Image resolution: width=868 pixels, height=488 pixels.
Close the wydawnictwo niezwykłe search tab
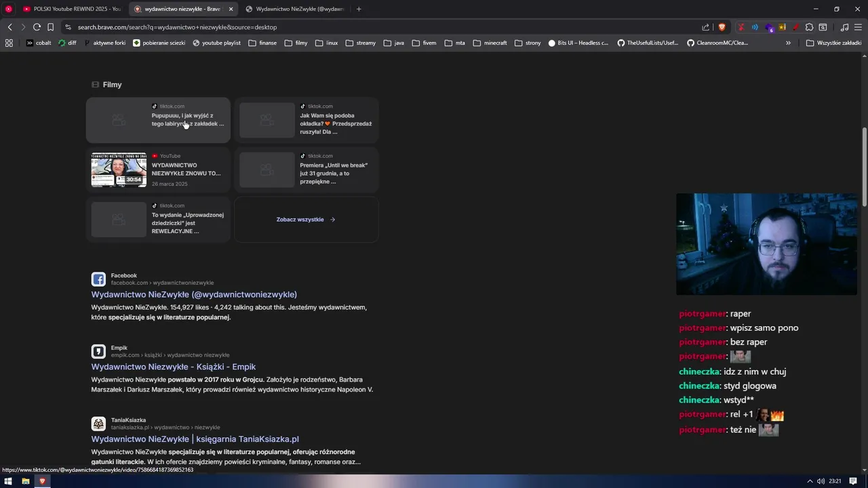pos(231,9)
